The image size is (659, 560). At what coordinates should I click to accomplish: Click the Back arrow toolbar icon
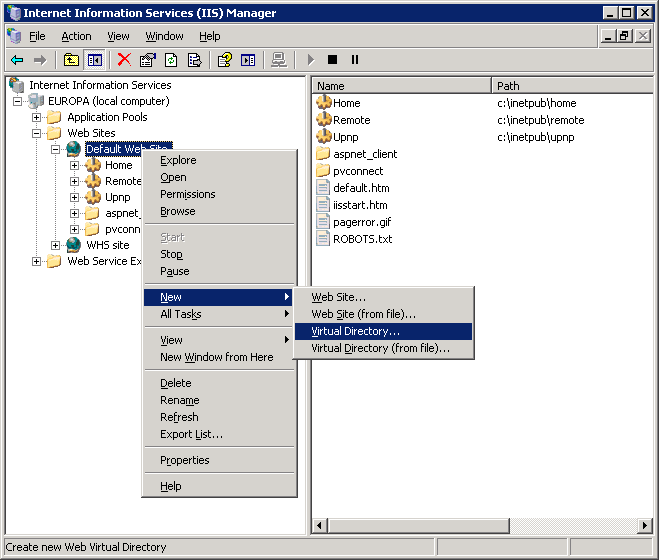pos(17,60)
